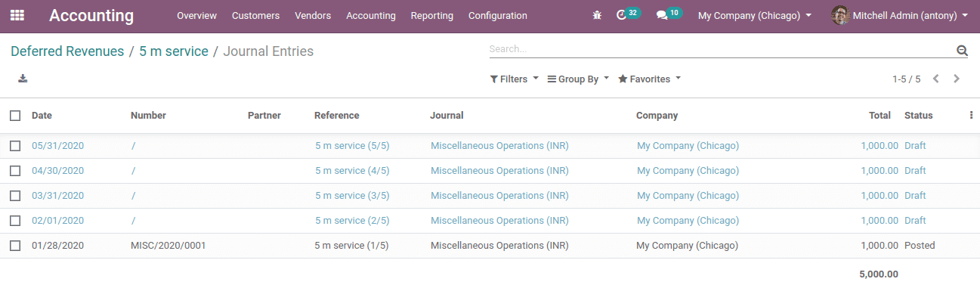Viewport: 980px width, 285px height.
Task: Click reference 5 m service (2/5)
Action: pyautogui.click(x=352, y=221)
